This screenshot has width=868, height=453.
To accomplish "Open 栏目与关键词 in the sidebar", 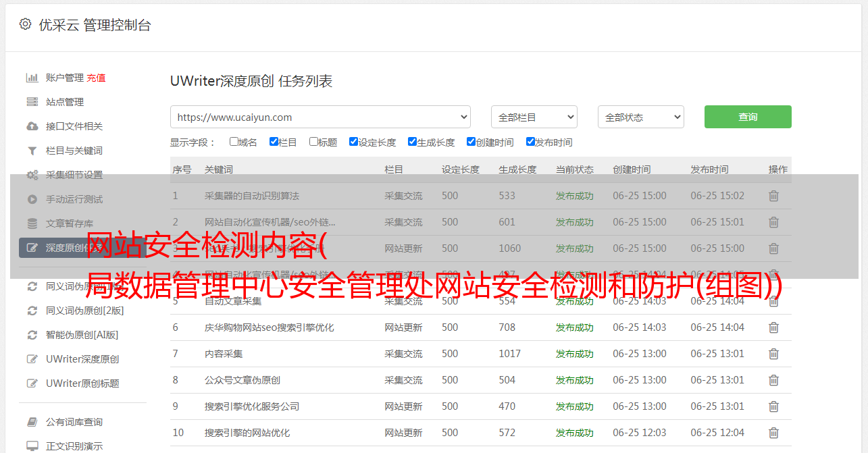I will (x=74, y=151).
